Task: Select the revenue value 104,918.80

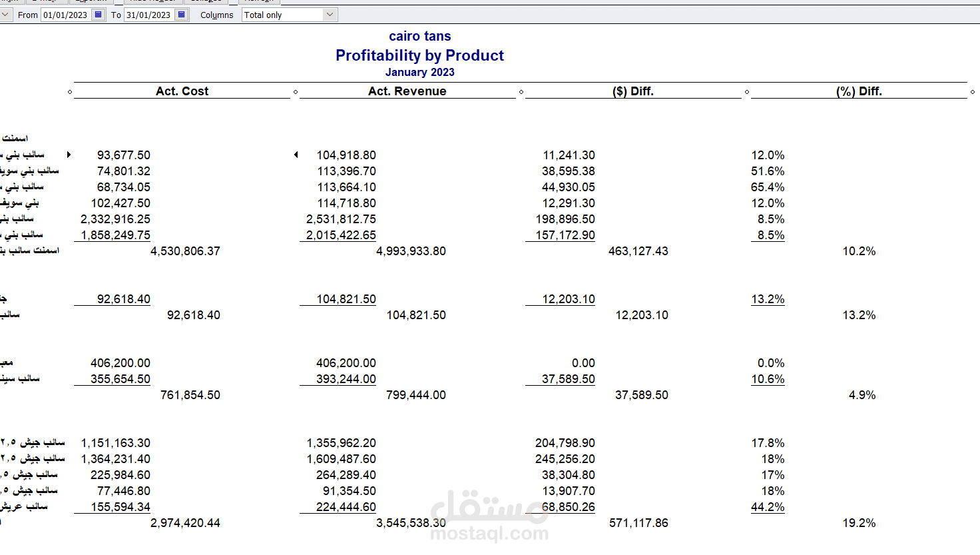Action: point(346,155)
